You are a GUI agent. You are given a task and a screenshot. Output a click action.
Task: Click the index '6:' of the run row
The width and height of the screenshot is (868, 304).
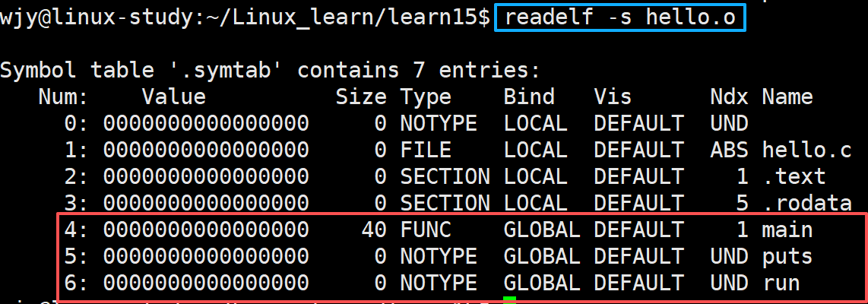pos(77,283)
